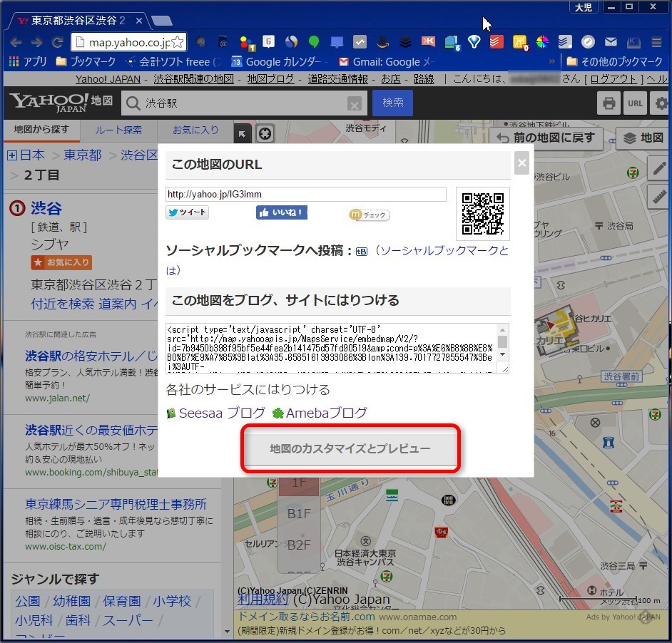Screen dimensions: 672x643
Task: Select the ruler distance measuring tool
Action: [660, 197]
